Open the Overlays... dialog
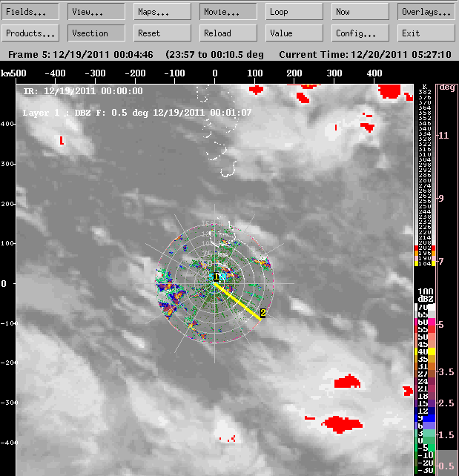This screenshot has width=459, height=476. [x=426, y=12]
